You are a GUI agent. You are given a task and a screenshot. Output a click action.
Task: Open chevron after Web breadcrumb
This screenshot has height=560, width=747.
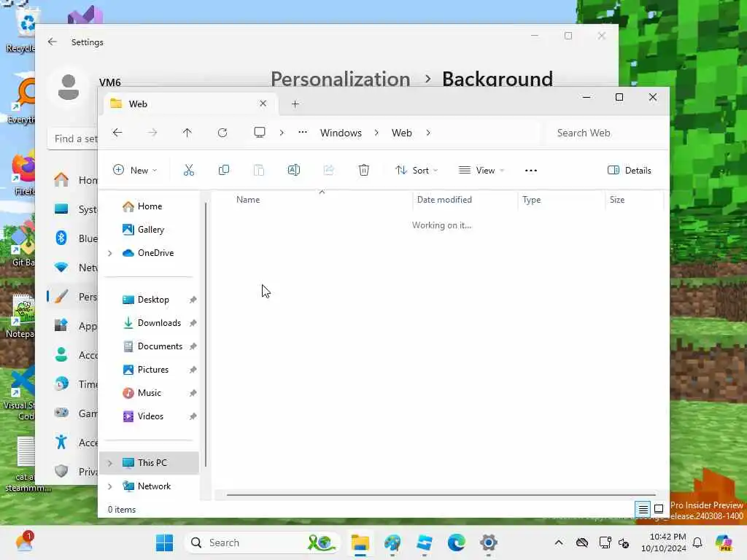[428, 133]
